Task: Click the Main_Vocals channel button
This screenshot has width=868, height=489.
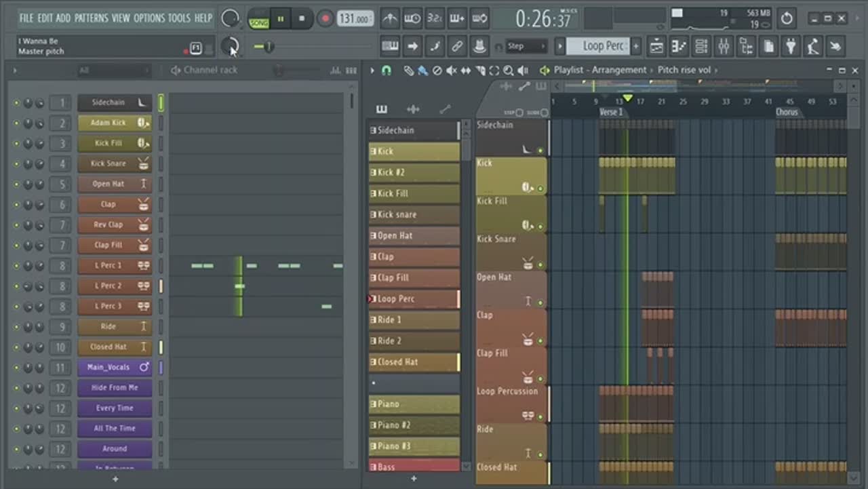Action: 108,367
